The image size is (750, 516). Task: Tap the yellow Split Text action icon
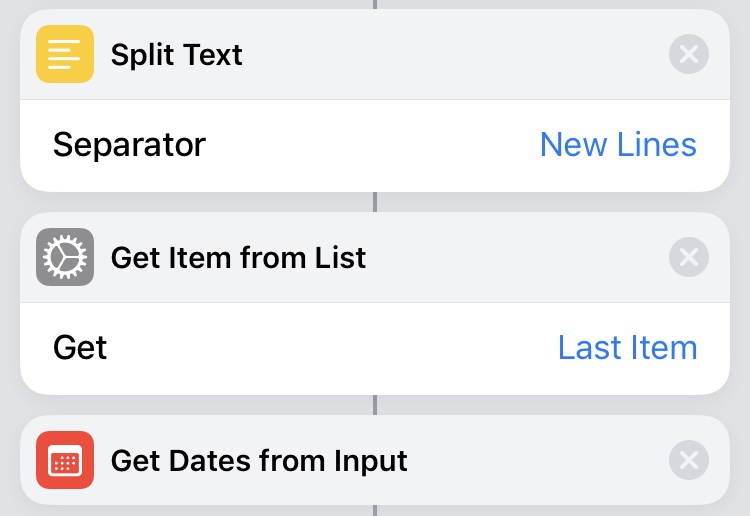(65, 54)
